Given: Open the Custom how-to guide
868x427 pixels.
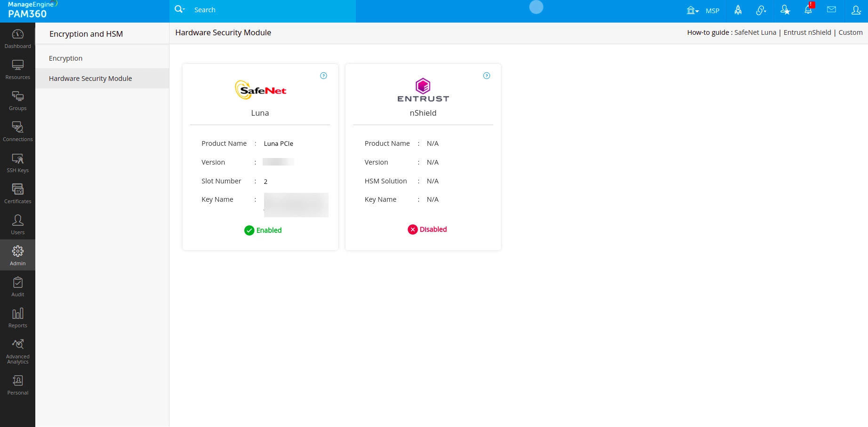Looking at the screenshot, I should [x=851, y=32].
